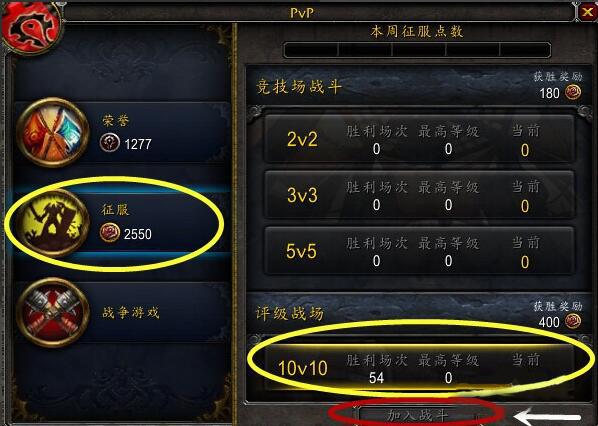Select the 5v5 arena bracket row

coord(419,251)
